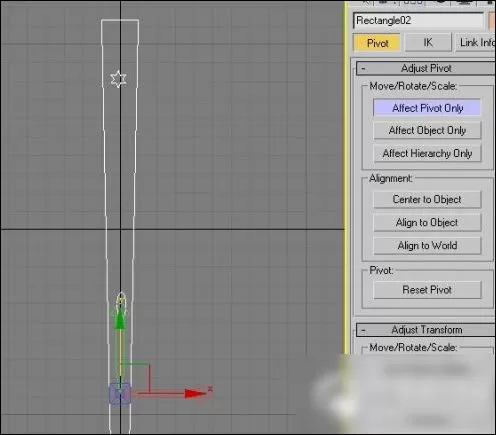The width and height of the screenshot is (496, 435).
Task: Click the Center to Object button
Action: click(x=427, y=199)
